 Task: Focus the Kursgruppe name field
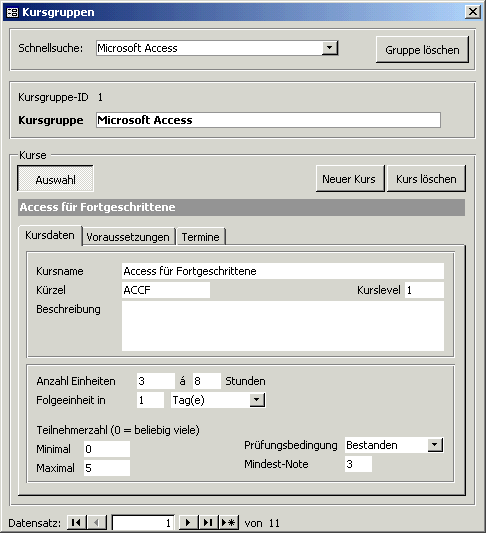click(x=268, y=120)
